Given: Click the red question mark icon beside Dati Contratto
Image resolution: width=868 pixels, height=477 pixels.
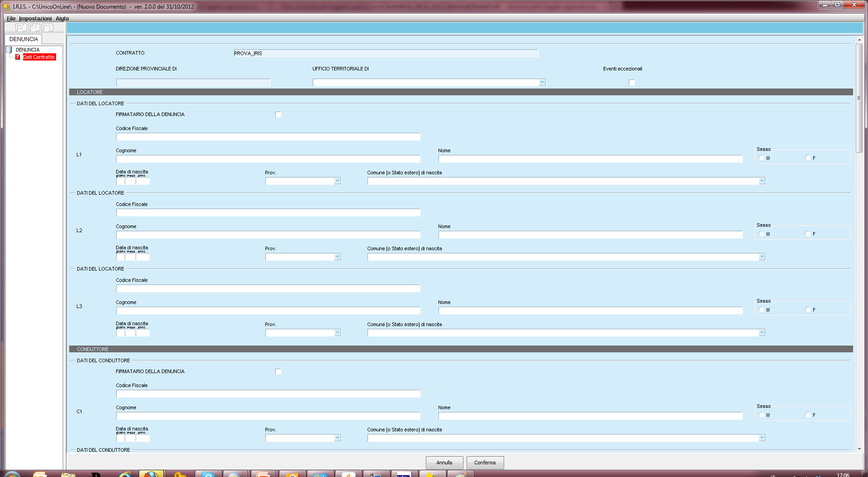Looking at the screenshot, I should tap(18, 57).
